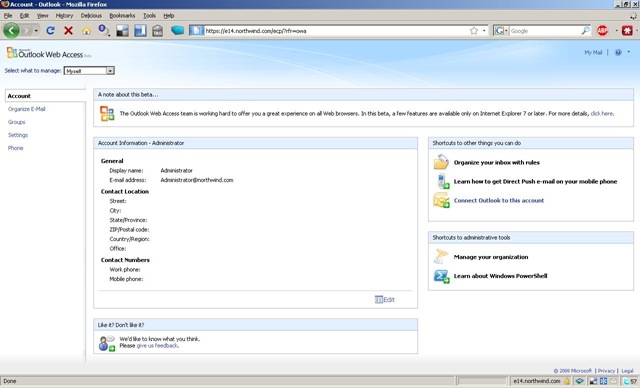Open Organize E-Mail in the sidebar
640x388 pixels.
[27, 109]
